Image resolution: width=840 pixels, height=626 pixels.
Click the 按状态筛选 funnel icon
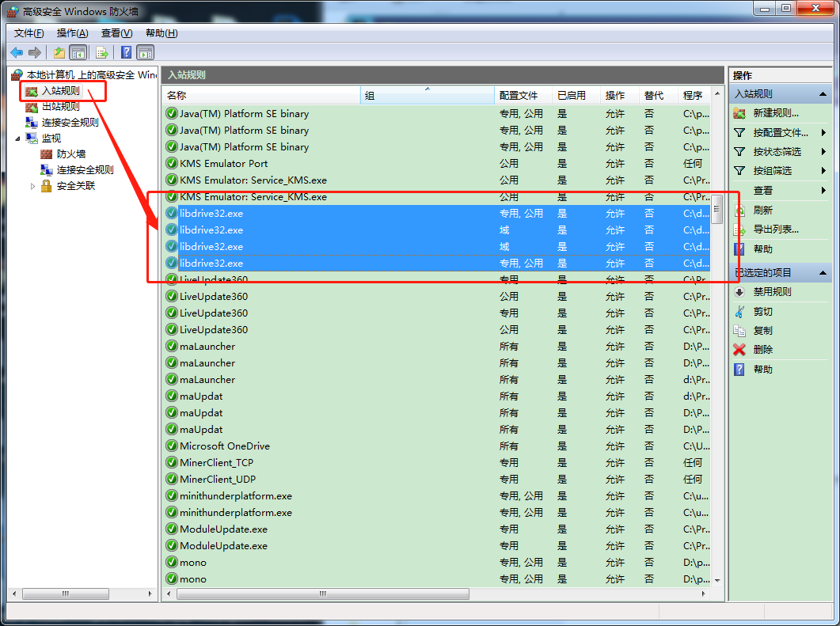point(739,151)
